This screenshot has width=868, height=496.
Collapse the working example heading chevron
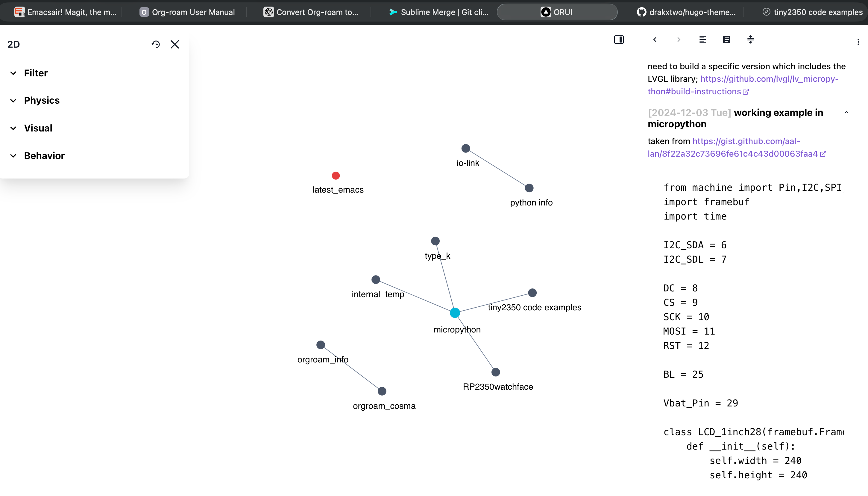click(846, 113)
